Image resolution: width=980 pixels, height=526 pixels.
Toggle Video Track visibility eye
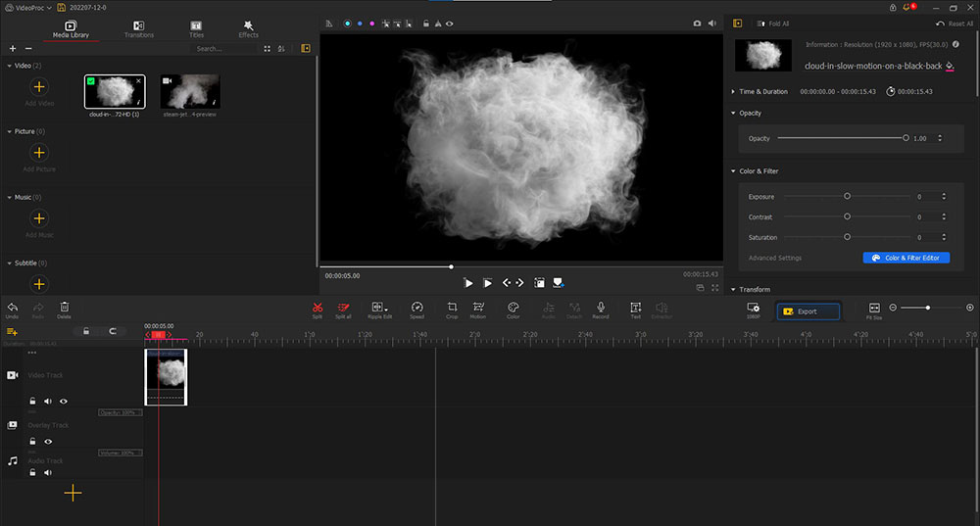(63, 402)
